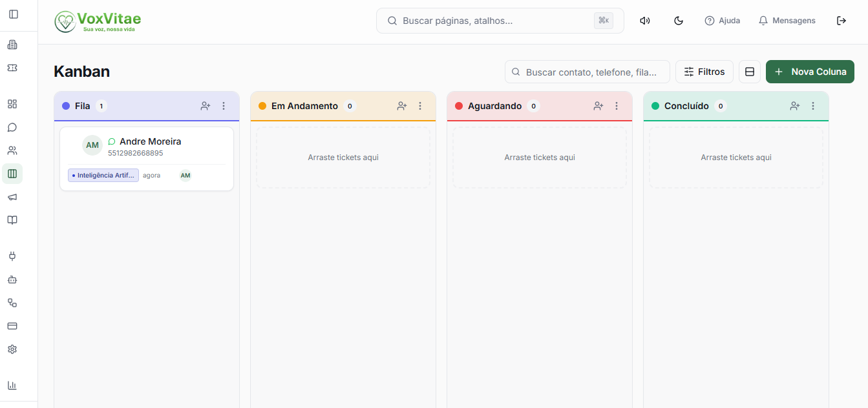Open the credit card billing sidebar icon
This screenshot has width=868, height=408.
[12, 326]
